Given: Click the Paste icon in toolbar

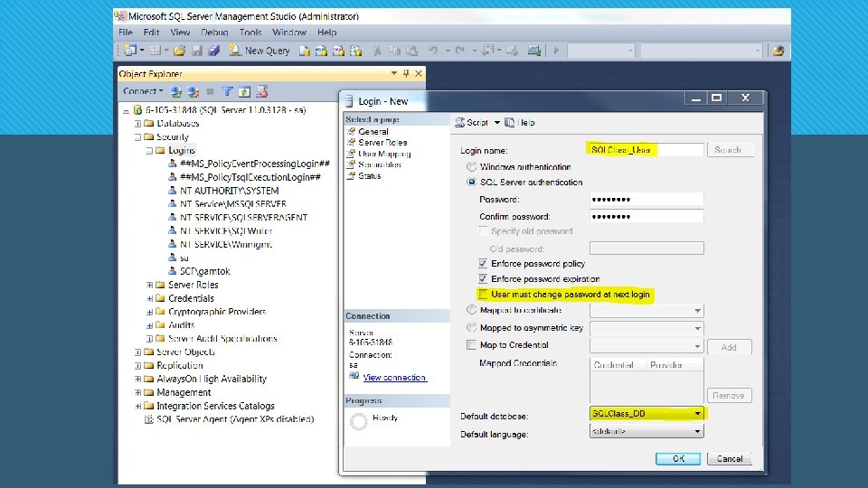Looking at the screenshot, I should pyautogui.click(x=412, y=51).
